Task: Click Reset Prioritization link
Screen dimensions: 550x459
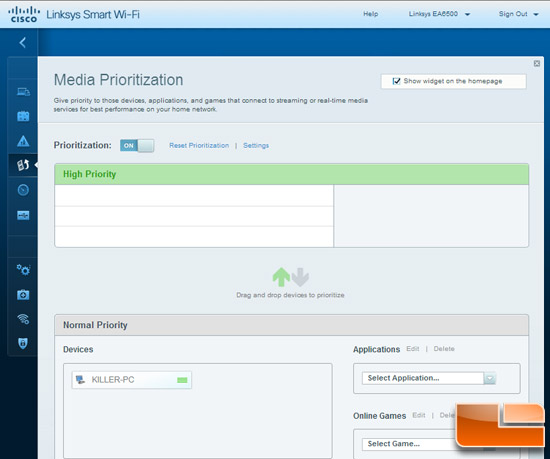Action: click(x=199, y=146)
